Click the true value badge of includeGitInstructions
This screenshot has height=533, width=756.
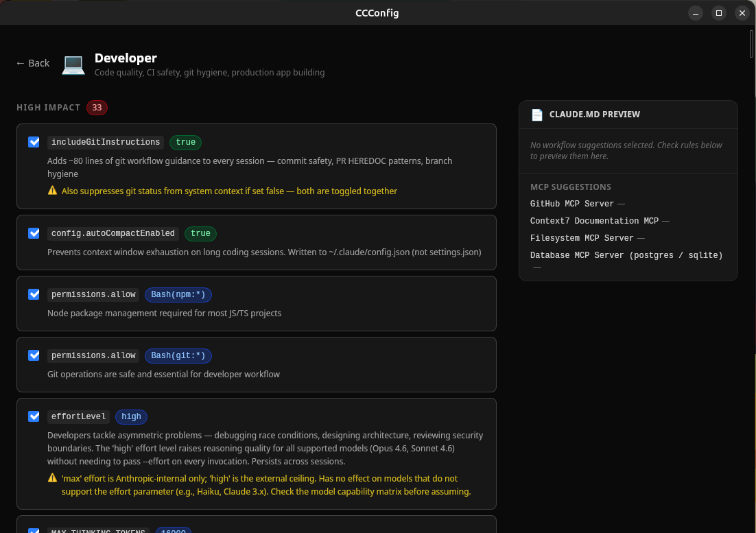(x=186, y=142)
